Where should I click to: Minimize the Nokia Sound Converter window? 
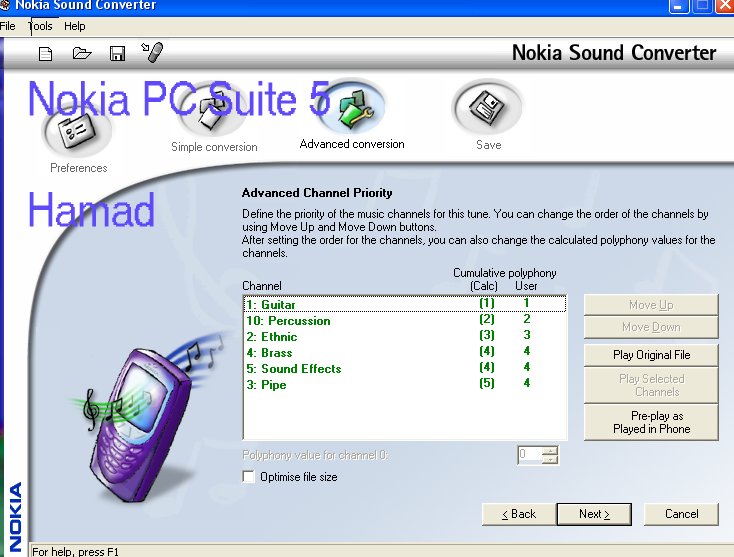tap(678, 6)
